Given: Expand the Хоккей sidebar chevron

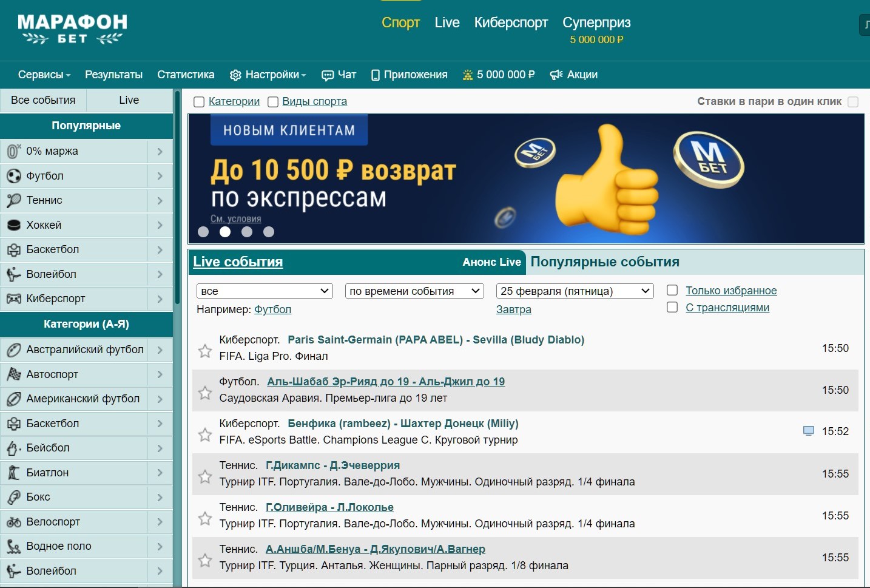Looking at the screenshot, I should click(x=160, y=225).
